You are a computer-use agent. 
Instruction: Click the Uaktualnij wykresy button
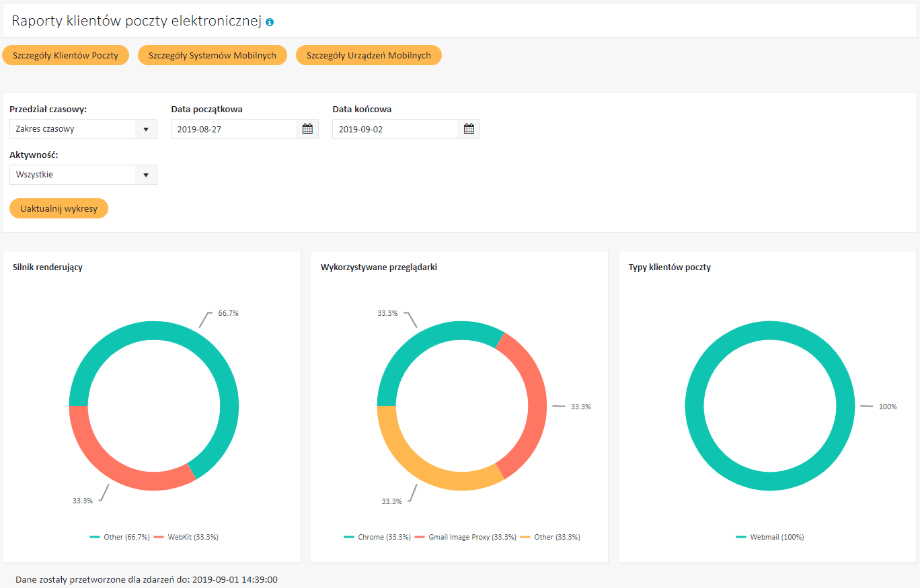[59, 208]
